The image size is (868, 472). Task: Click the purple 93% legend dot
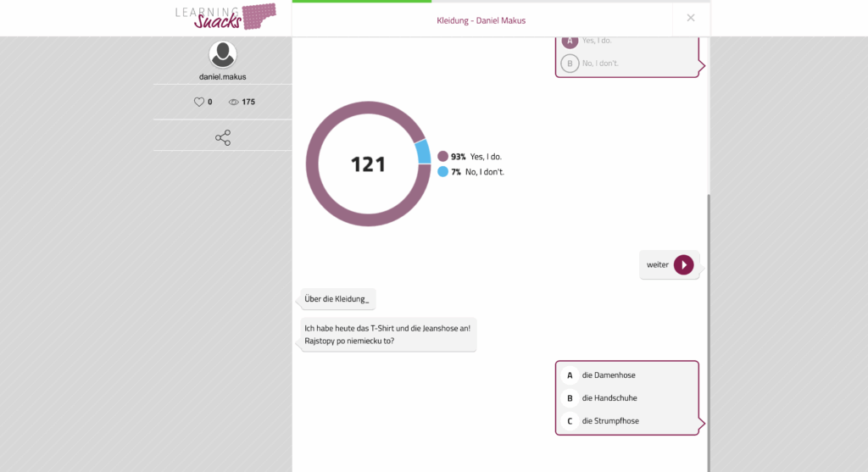(442, 157)
